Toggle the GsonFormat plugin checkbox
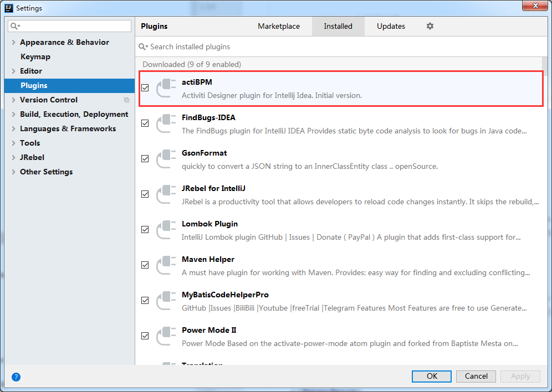The image size is (552, 392). coord(145,159)
